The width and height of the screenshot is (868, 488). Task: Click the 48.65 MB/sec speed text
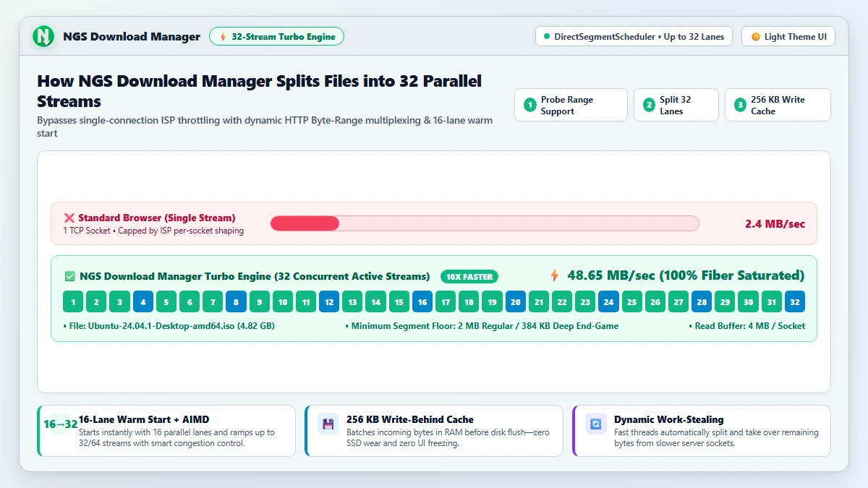[686, 275]
